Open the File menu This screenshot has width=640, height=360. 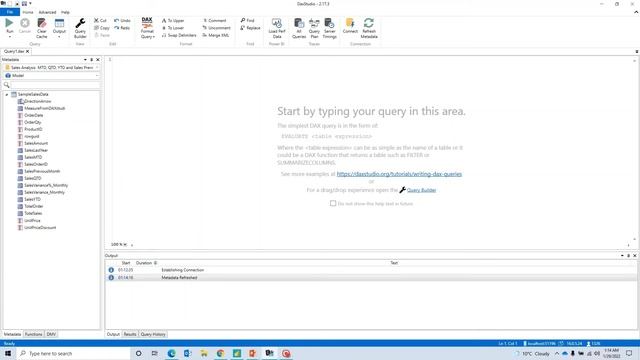[10, 12]
